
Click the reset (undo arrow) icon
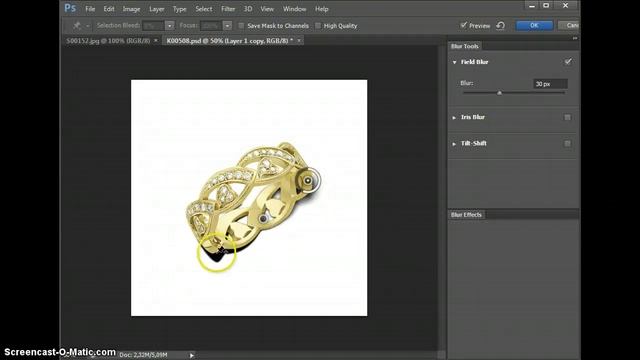tap(500, 26)
